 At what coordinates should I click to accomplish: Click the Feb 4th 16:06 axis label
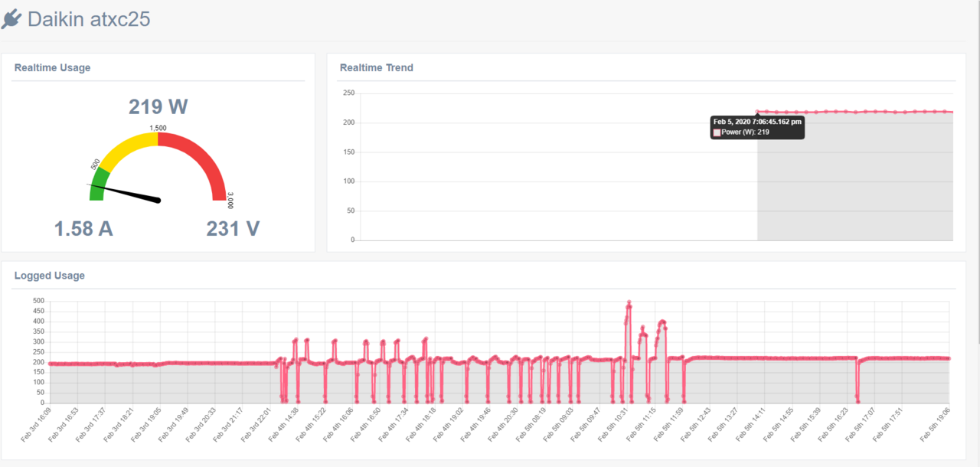(339, 424)
